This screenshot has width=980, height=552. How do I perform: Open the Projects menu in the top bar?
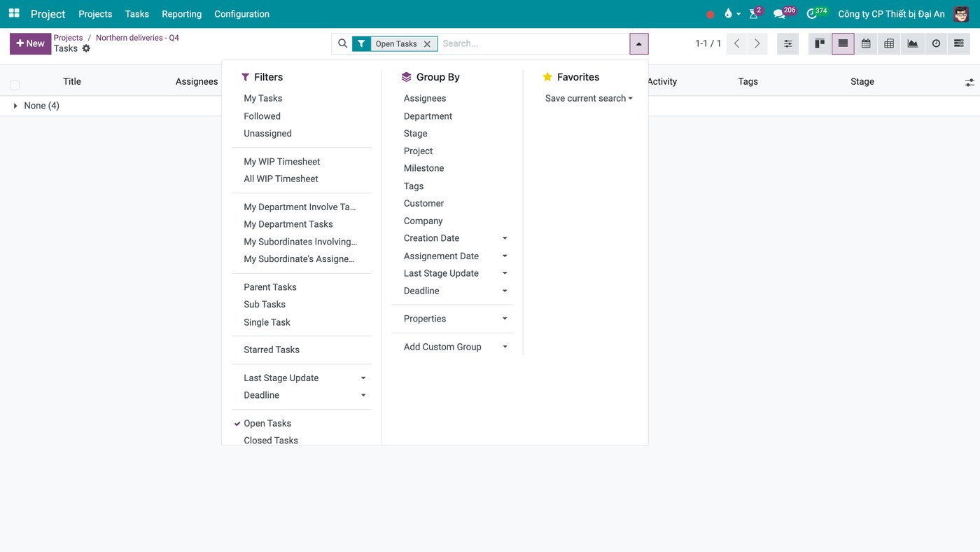coord(95,14)
